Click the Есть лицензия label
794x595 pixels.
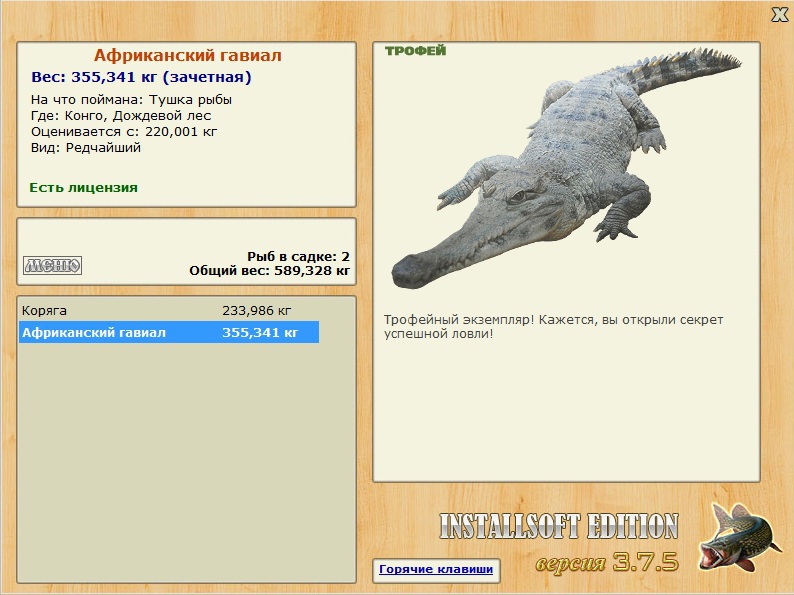tap(84, 187)
